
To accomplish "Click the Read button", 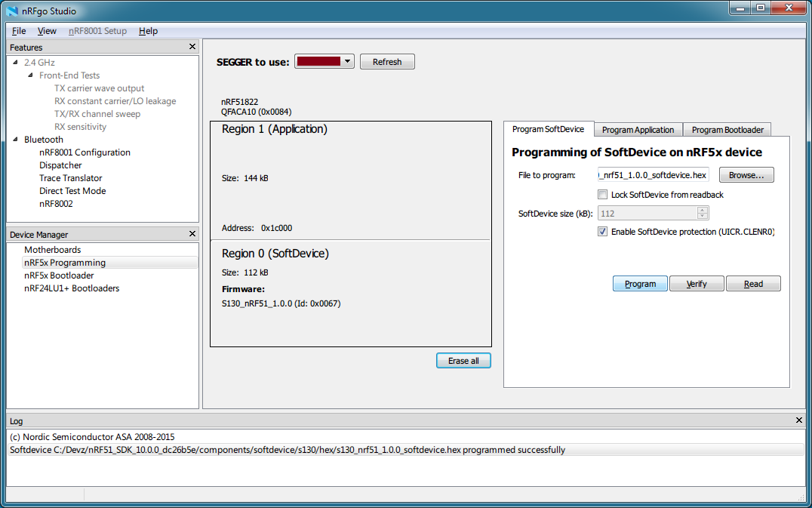I will pyautogui.click(x=753, y=284).
